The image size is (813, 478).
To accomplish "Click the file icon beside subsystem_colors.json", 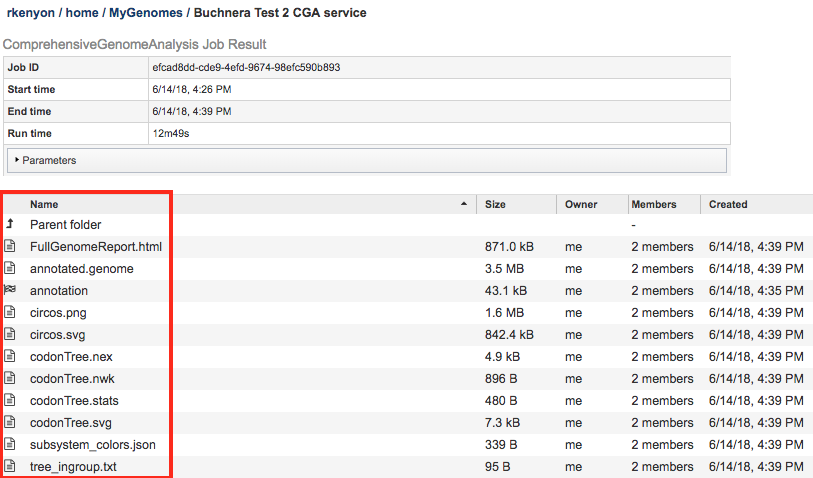I will [x=10, y=444].
